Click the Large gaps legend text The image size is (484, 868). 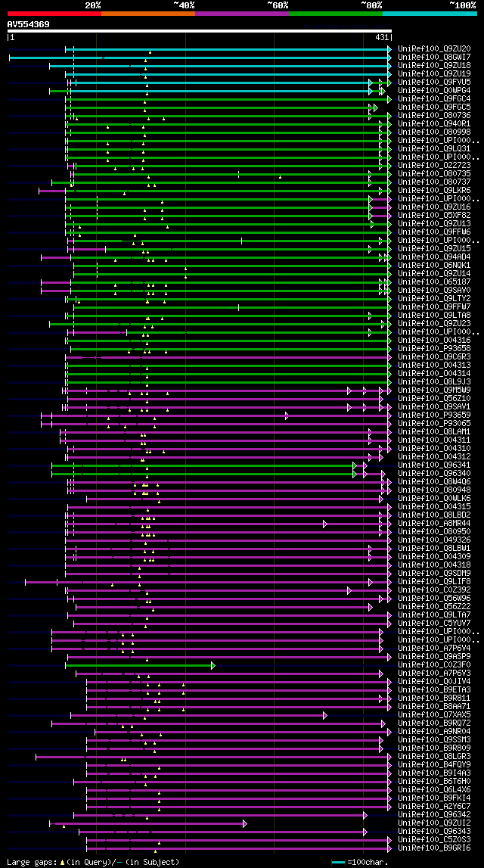click(93, 863)
